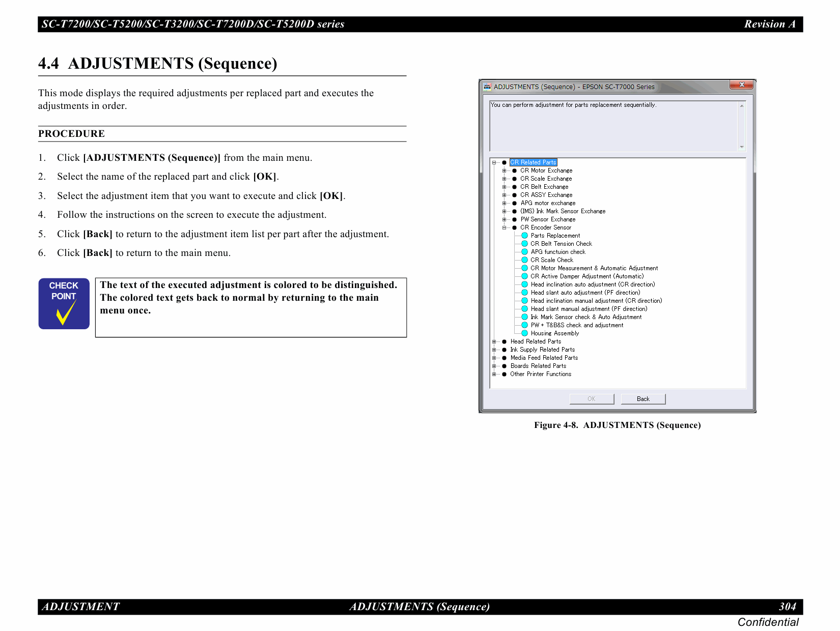Viewport: 840px width, 631px height.
Task: Click the Check Point checkmark badge
Action: point(64,303)
